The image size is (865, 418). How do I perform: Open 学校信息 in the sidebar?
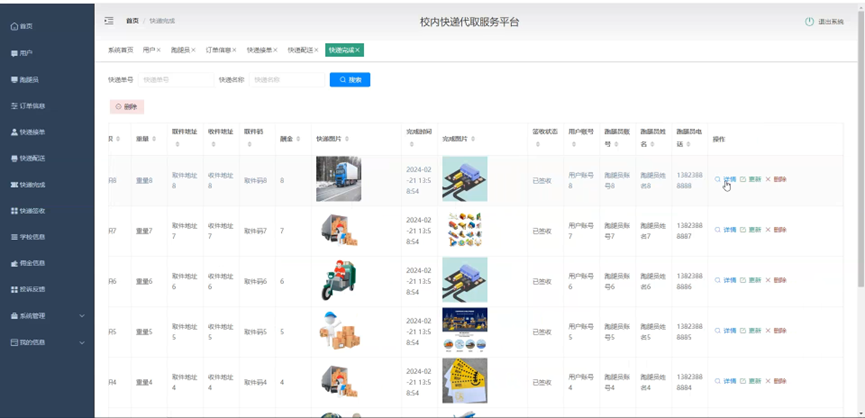click(28, 237)
